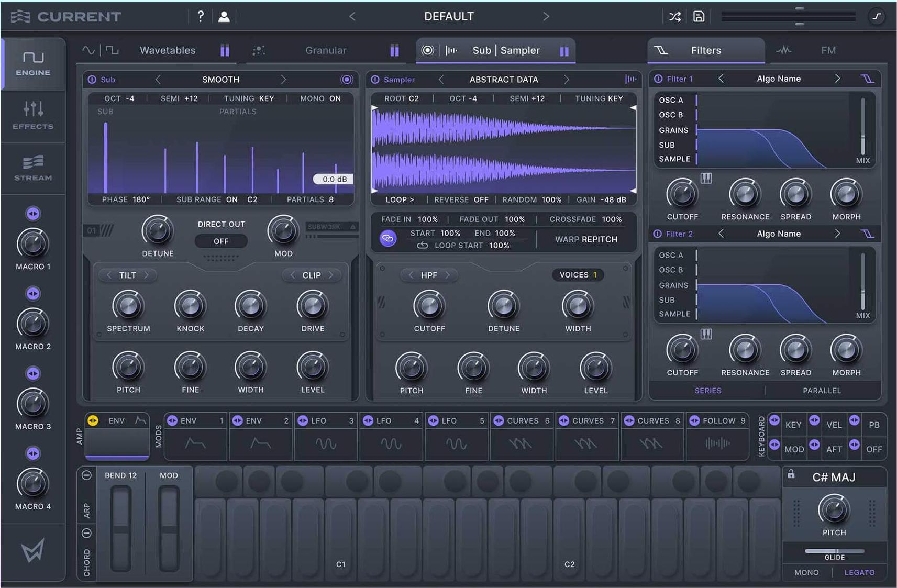This screenshot has width=897, height=588.
Task: Select the Engine section sidebar icon
Action: coord(32,63)
